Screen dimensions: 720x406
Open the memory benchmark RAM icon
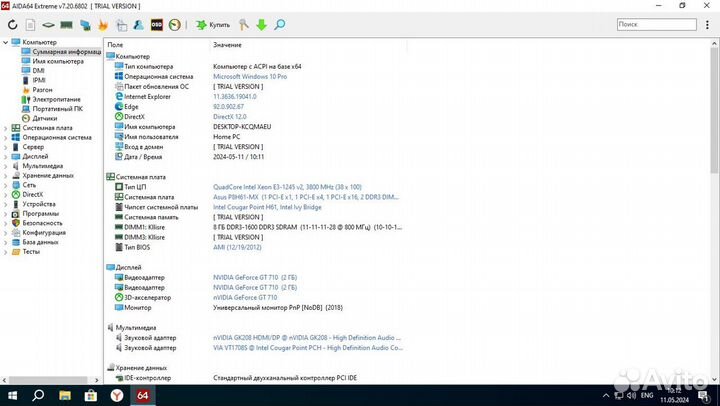(x=66, y=24)
